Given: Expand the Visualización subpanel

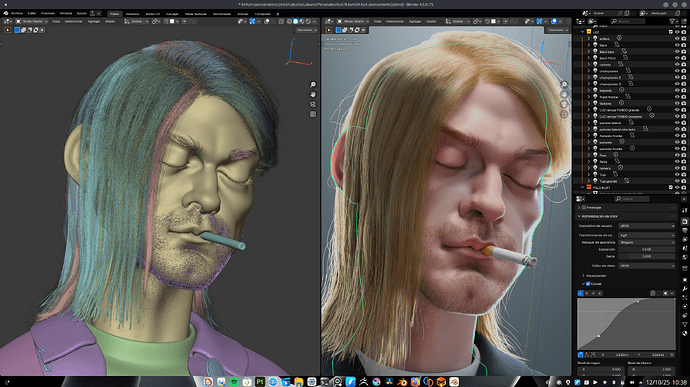Looking at the screenshot, I should (583, 276).
